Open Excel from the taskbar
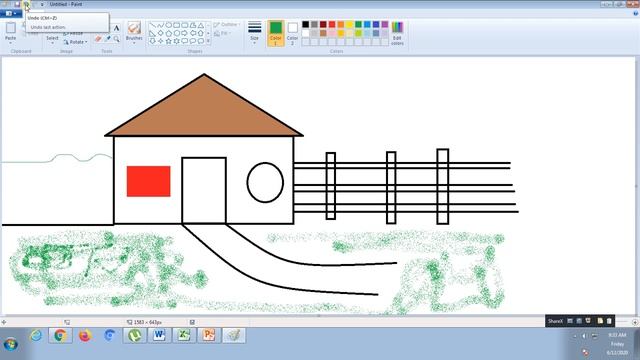The width and height of the screenshot is (640, 360). pyautogui.click(x=184, y=336)
